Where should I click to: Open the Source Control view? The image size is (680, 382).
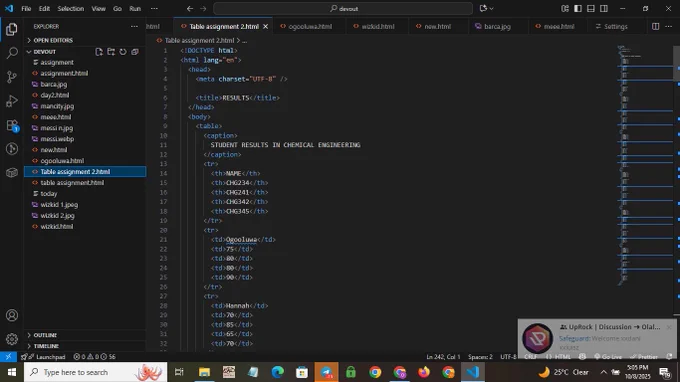click(x=12, y=77)
